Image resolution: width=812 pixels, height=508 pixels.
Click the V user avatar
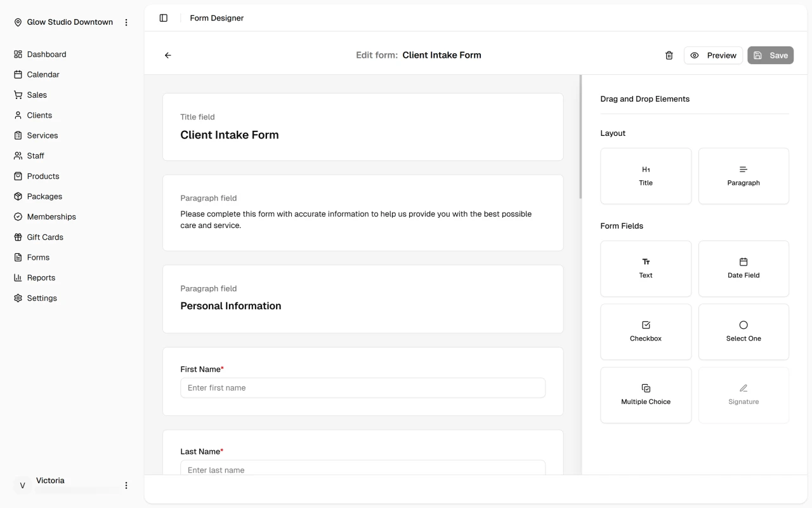tap(22, 486)
